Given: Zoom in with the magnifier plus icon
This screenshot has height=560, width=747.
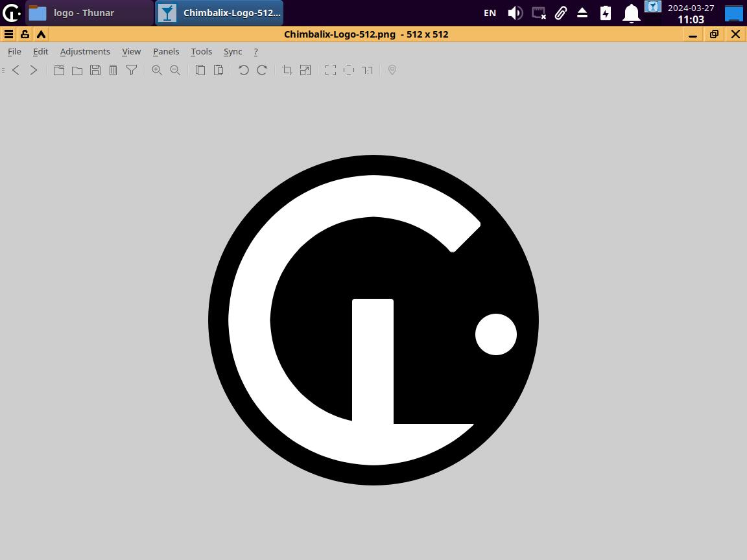Looking at the screenshot, I should point(157,70).
